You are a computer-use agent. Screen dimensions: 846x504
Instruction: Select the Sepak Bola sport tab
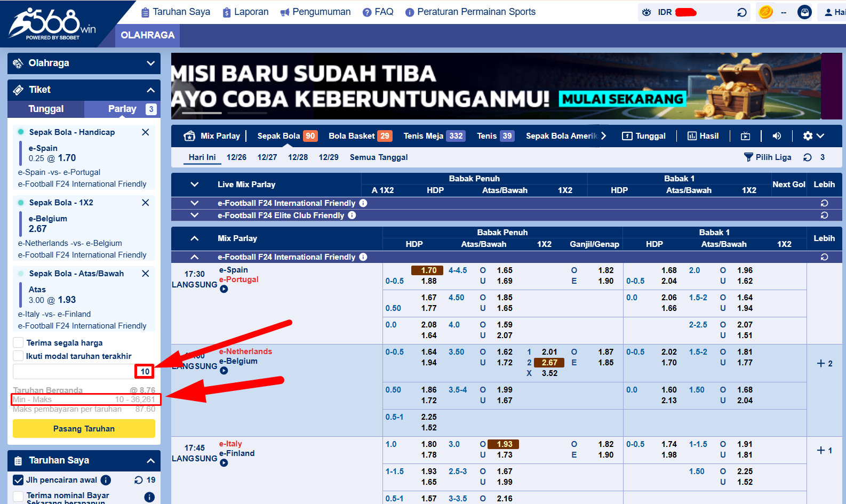287,136
